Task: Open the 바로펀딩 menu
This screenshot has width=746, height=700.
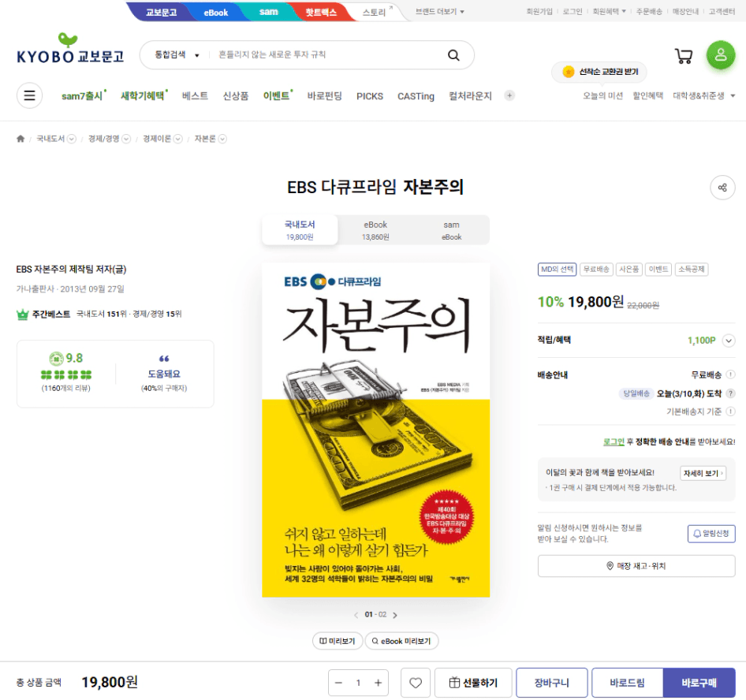Action: click(324, 96)
